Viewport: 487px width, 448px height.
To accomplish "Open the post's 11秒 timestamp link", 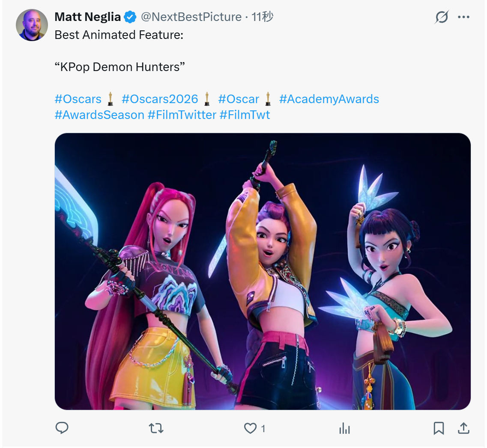I will click(262, 17).
